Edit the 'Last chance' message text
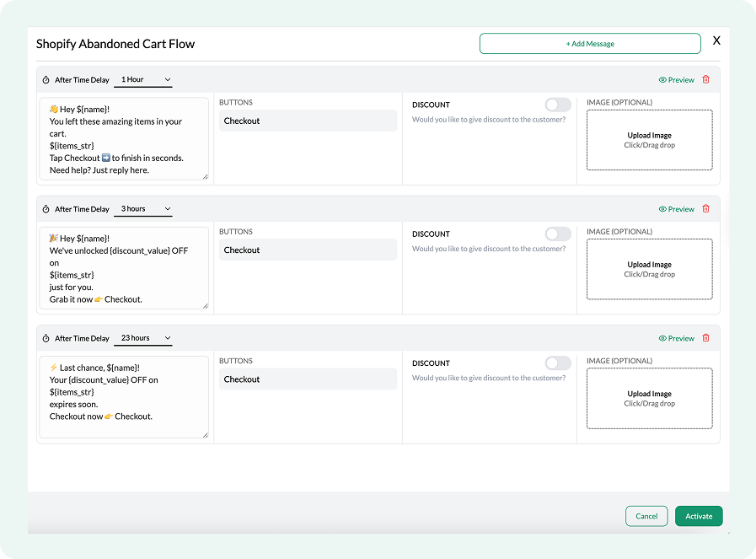 [x=124, y=397]
